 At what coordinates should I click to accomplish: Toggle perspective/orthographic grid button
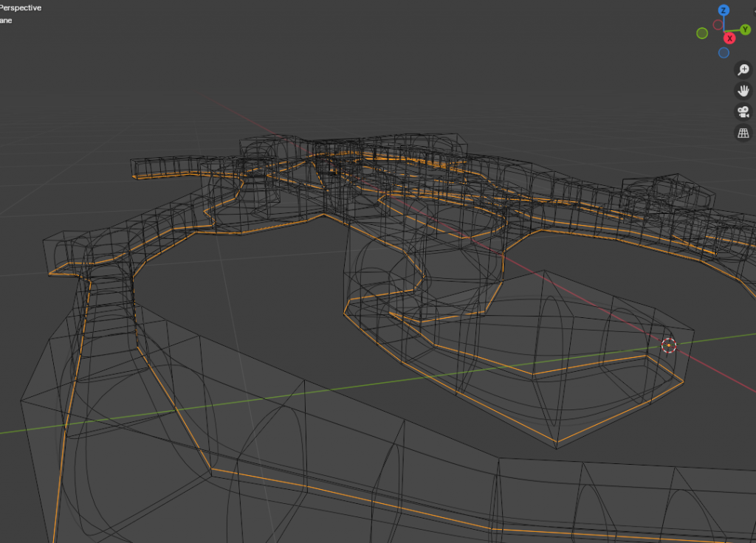743,134
